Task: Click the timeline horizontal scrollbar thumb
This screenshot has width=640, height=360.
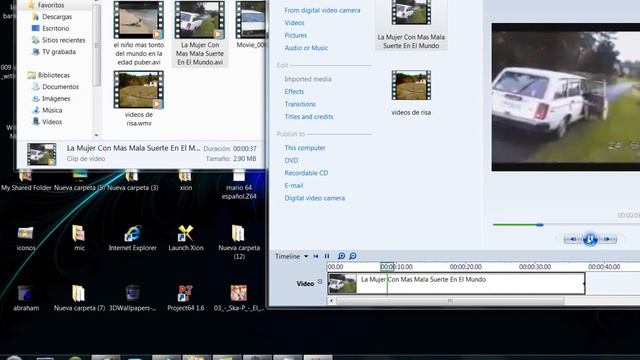Action: pyautogui.click(x=450, y=301)
